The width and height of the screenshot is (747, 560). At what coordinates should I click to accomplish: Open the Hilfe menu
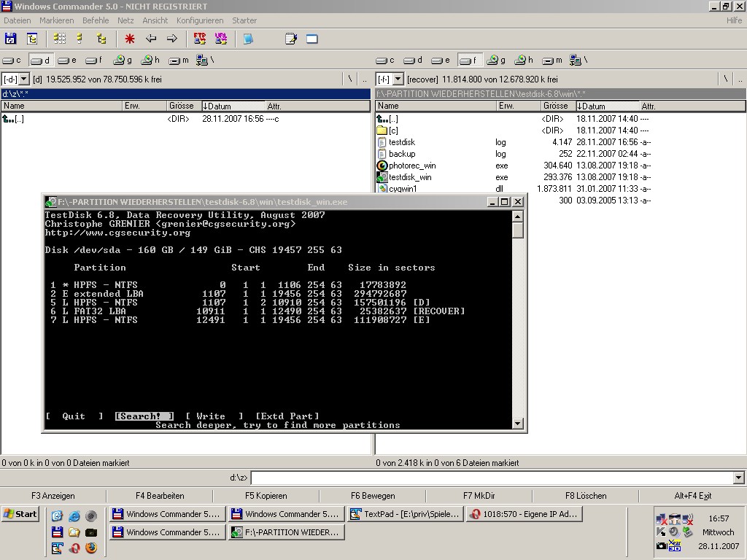pos(734,20)
